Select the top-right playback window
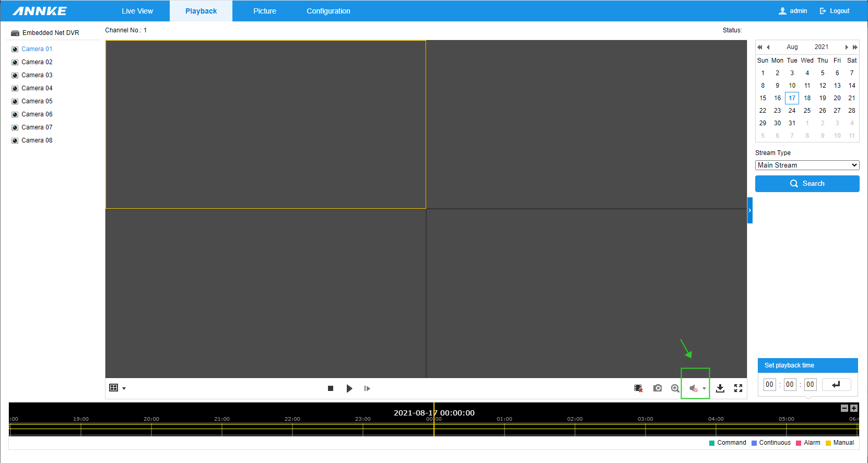 pos(587,125)
